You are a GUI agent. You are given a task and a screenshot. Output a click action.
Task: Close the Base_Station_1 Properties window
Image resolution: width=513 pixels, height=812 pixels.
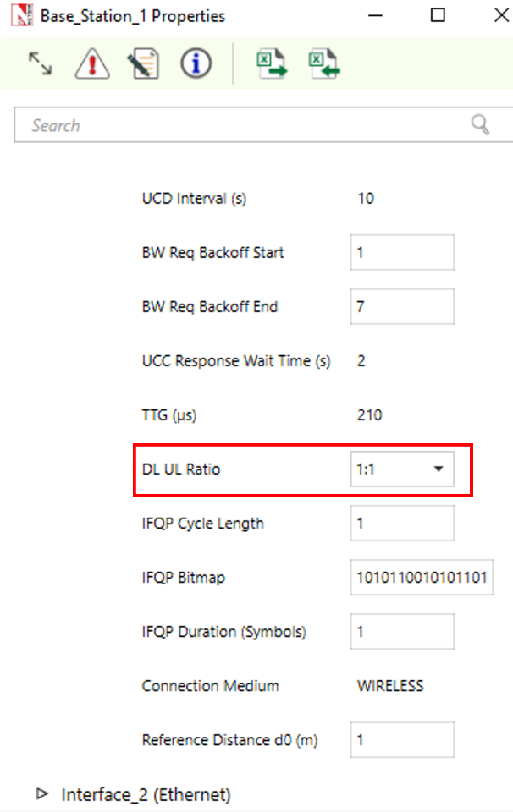click(499, 15)
